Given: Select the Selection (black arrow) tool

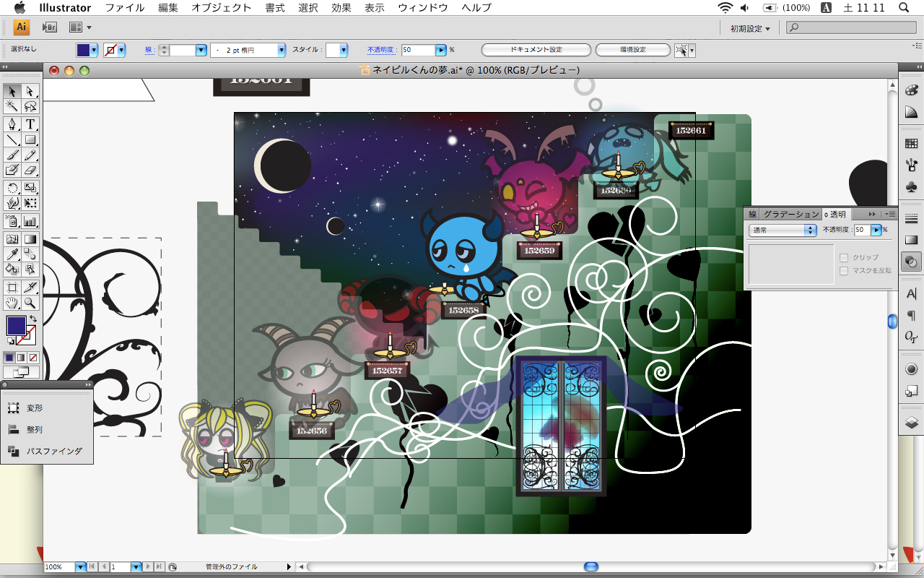Looking at the screenshot, I should tap(12, 91).
